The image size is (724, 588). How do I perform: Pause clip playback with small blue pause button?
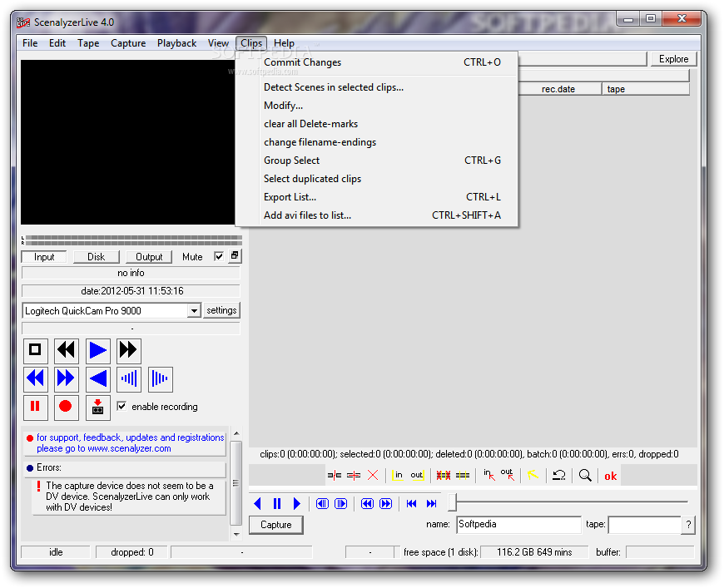click(x=277, y=503)
